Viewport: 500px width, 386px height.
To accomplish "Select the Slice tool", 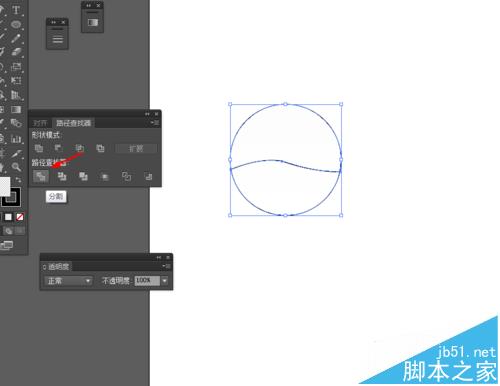I will [x=16, y=153].
